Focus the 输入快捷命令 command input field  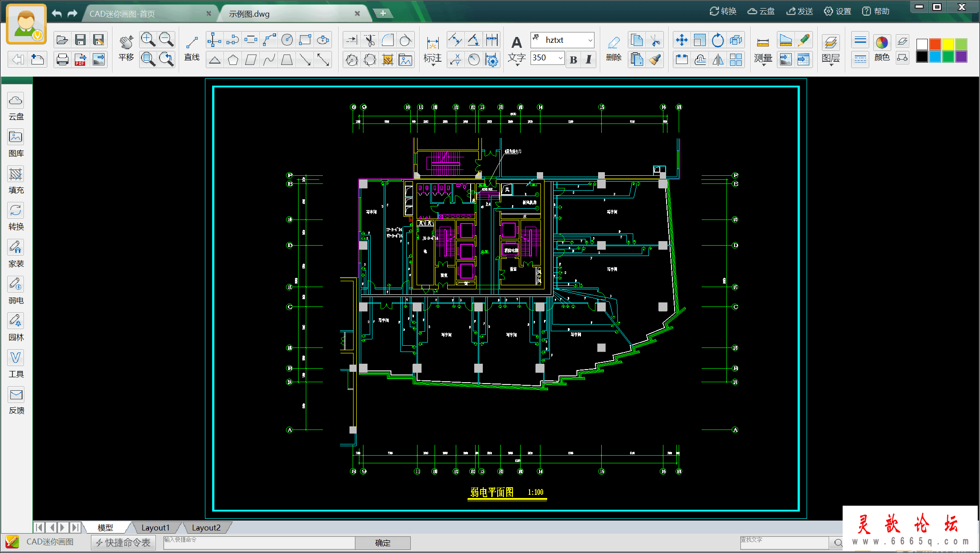tap(259, 543)
